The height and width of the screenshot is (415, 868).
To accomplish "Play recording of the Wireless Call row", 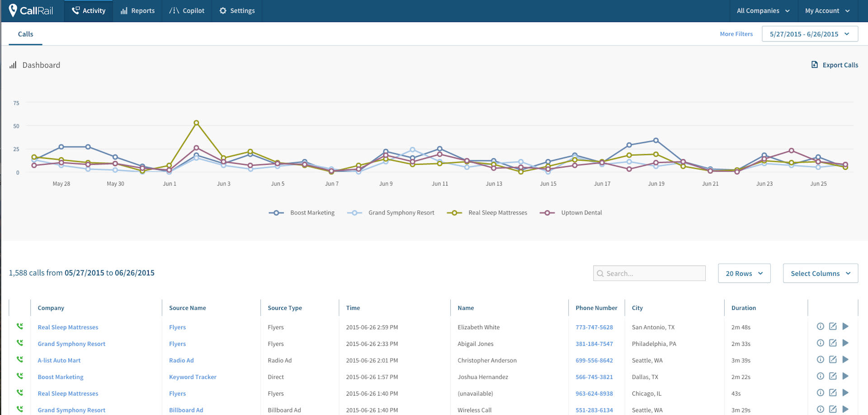I will (x=845, y=410).
